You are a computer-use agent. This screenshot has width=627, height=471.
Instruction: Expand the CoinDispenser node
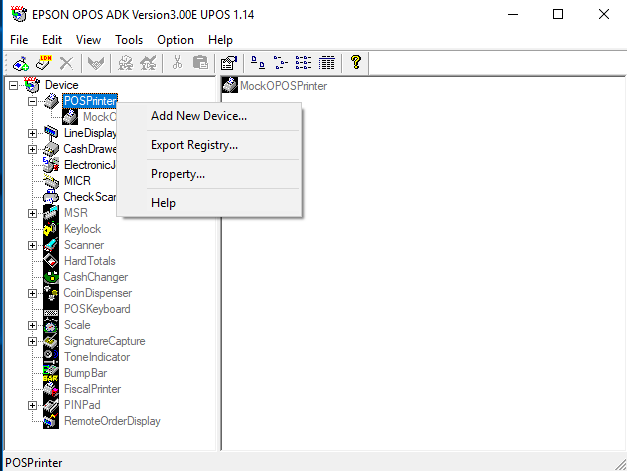tap(32, 293)
